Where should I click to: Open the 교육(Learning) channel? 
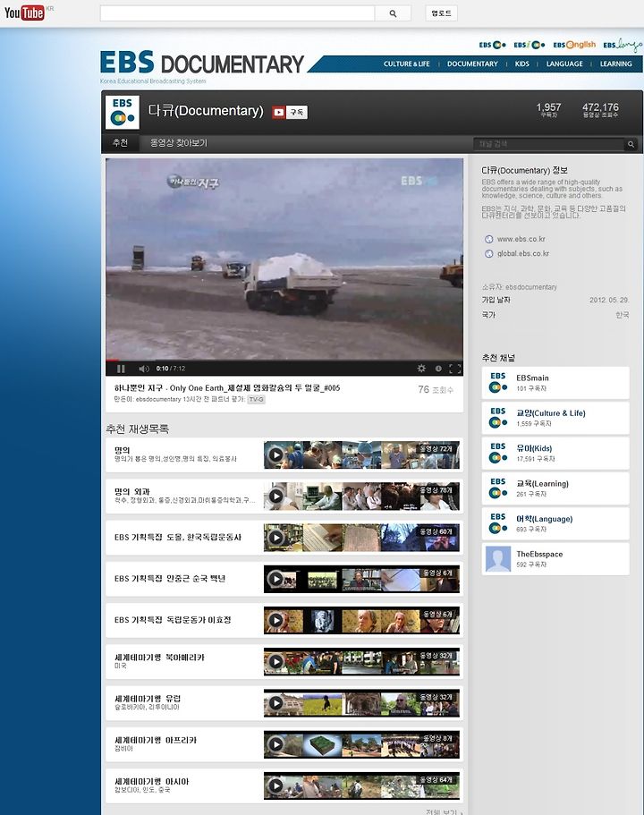(x=555, y=488)
